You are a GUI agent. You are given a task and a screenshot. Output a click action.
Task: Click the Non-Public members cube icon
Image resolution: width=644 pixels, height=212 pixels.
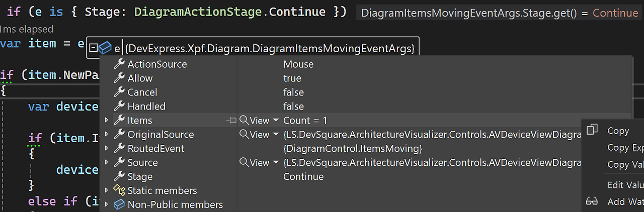click(119, 204)
